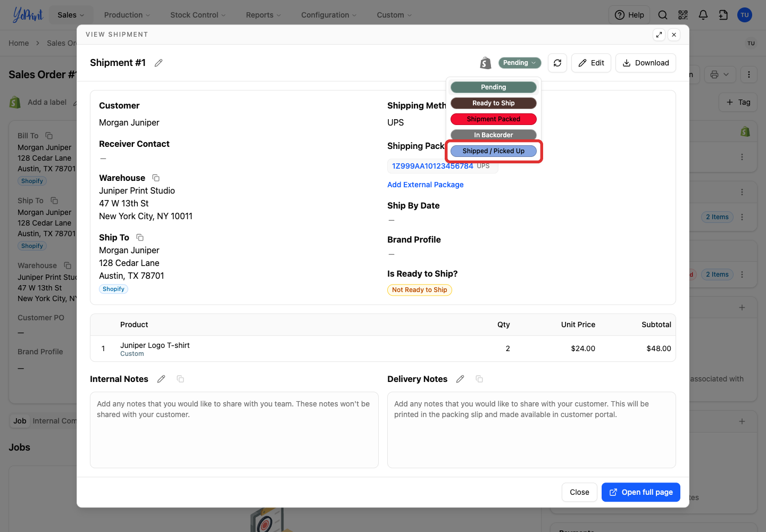The image size is (766, 532).
Task: Click the Not Ready to Ship badge
Action: coord(420,290)
